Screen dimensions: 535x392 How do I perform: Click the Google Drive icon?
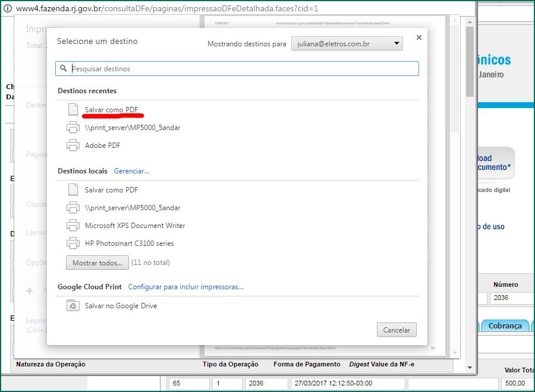point(73,306)
